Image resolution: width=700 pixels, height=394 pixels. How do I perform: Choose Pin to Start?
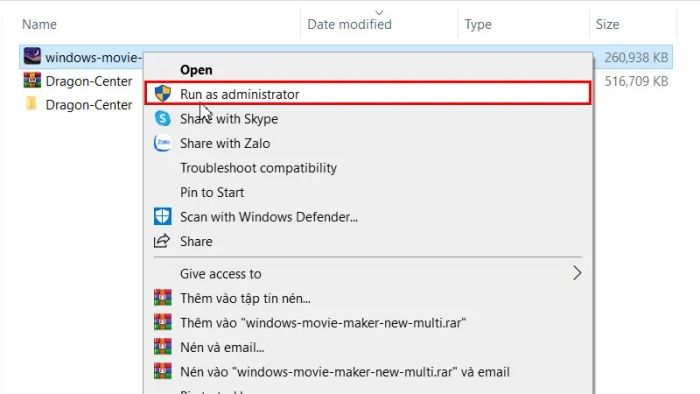pyautogui.click(x=212, y=192)
